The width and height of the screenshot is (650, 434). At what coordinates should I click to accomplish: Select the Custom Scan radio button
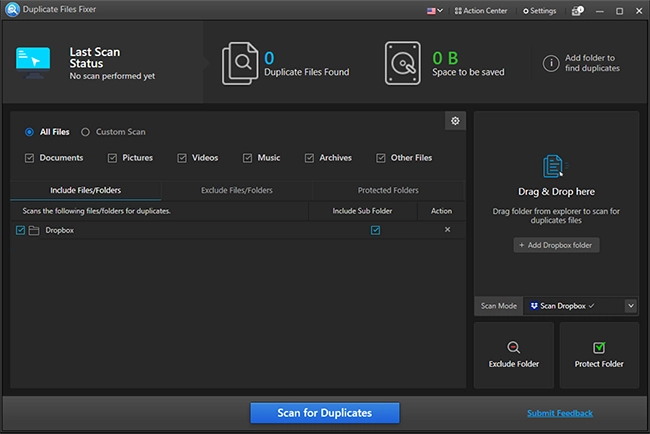(85, 132)
